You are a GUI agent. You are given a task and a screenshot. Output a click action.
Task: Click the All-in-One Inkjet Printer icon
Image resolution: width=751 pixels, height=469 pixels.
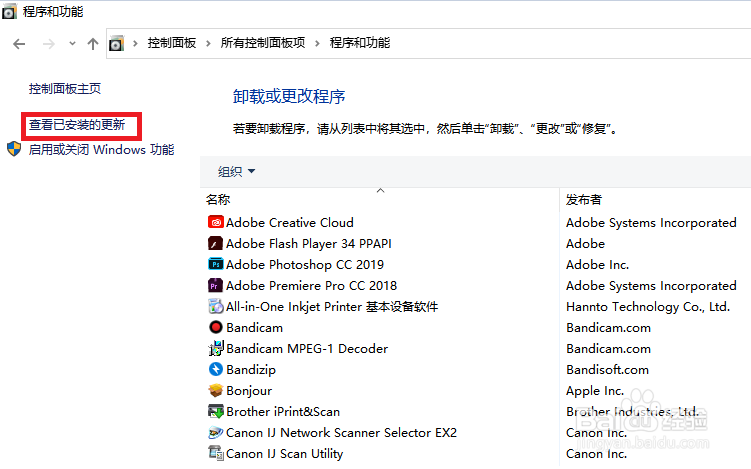[216, 307]
